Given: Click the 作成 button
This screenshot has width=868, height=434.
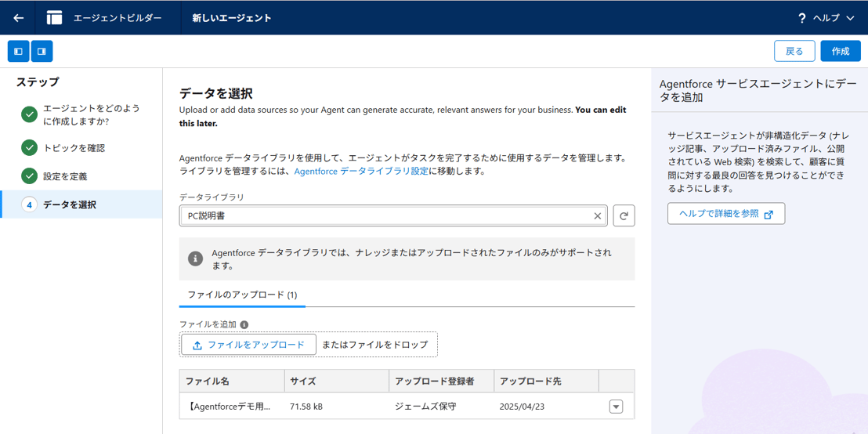Looking at the screenshot, I should pyautogui.click(x=841, y=51).
